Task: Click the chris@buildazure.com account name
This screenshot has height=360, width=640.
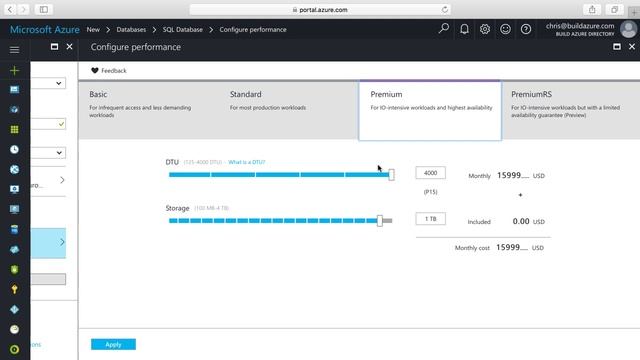Action: click(x=580, y=26)
